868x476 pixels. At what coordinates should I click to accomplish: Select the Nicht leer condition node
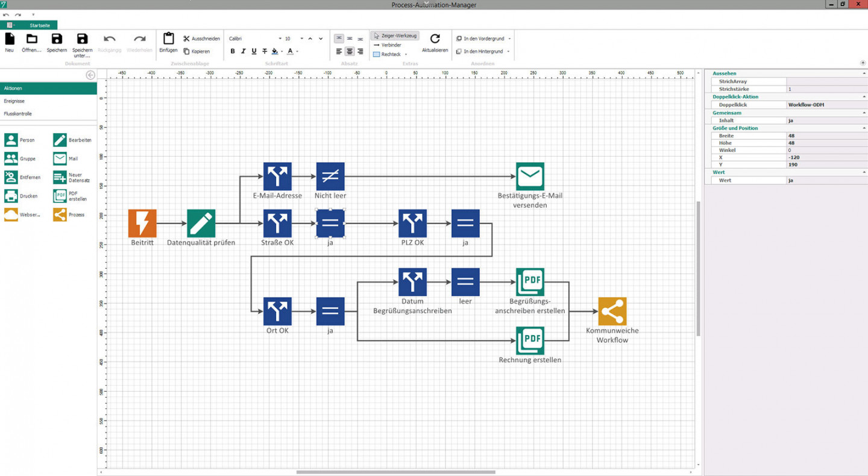[330, 177]
